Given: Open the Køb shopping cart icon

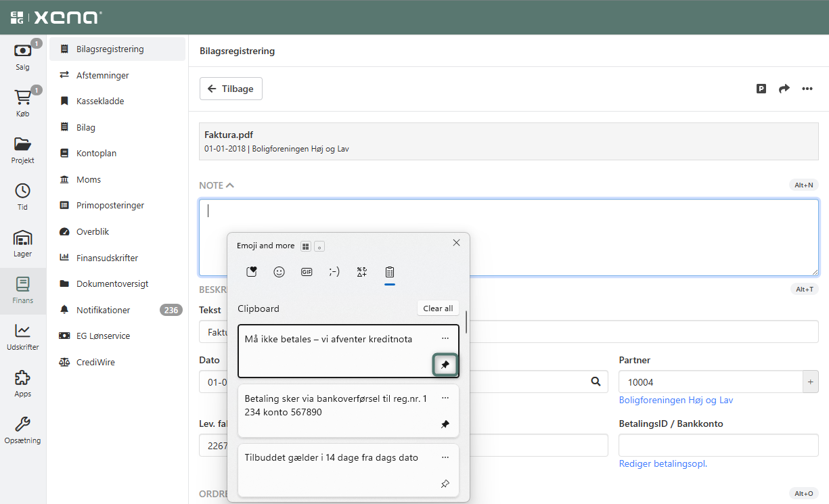Looking at the screenshot, I should click(22, 98).
